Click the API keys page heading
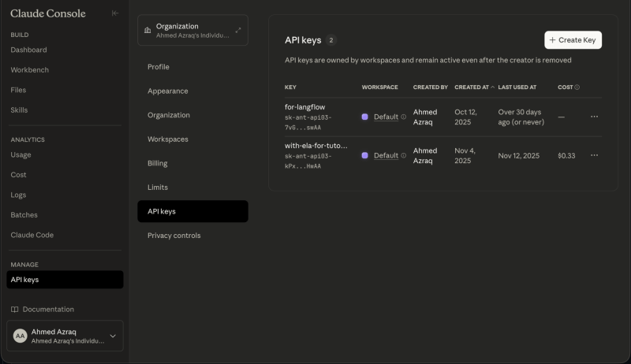This screenshot has height=364, width=631. [303, 40]
